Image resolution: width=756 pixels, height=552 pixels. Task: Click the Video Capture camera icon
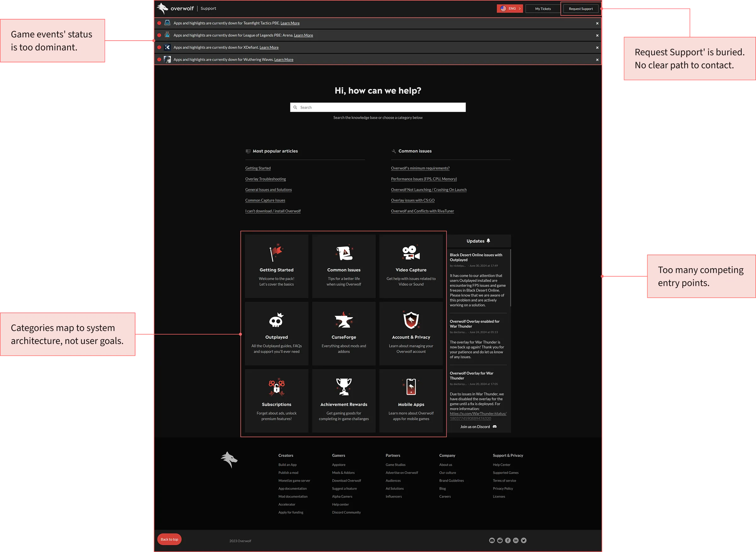[x=411, y=253]
